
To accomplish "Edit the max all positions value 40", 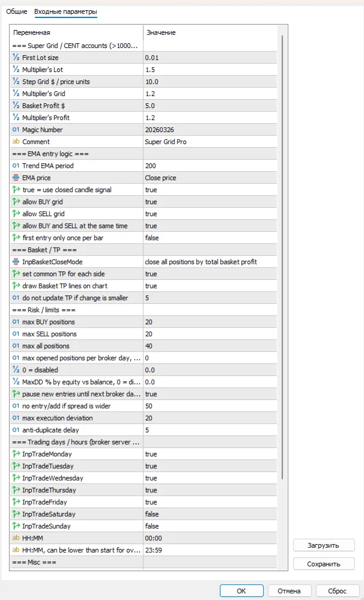I will click(210, 346).
